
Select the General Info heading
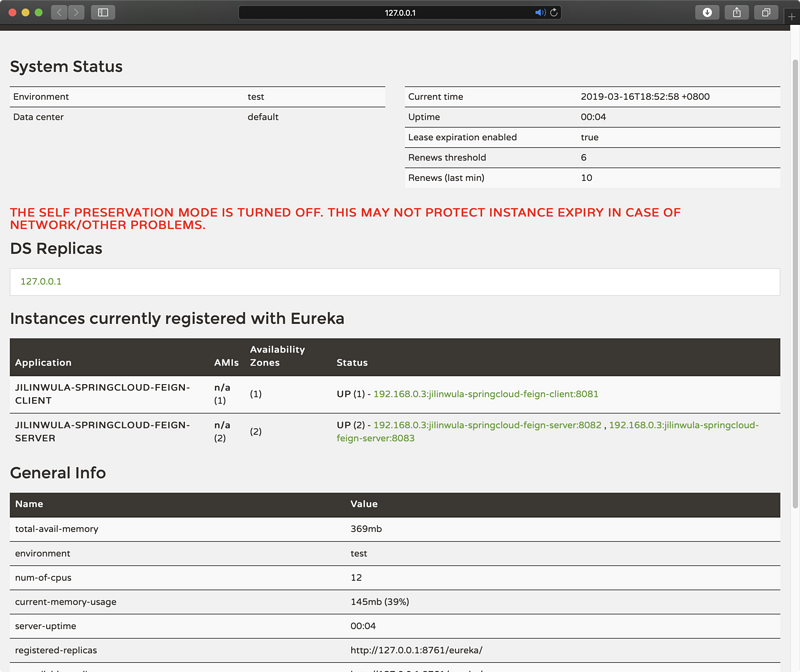coord(58,473)
